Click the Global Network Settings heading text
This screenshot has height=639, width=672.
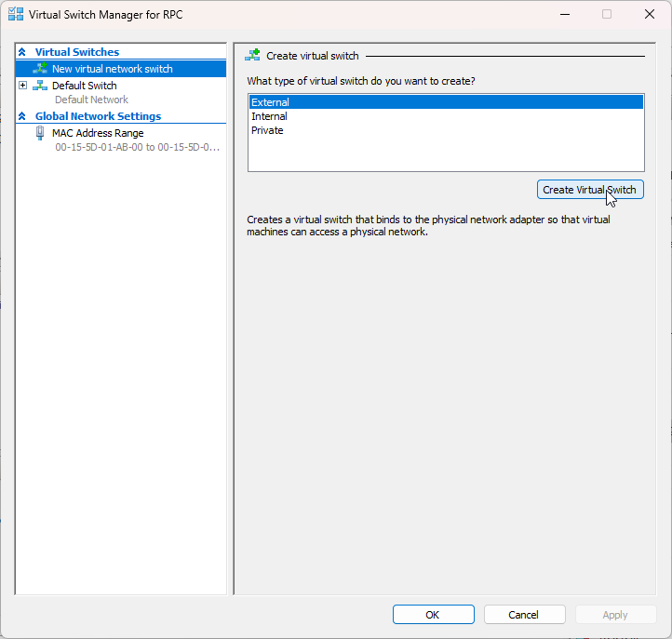(x=98, y=116)
